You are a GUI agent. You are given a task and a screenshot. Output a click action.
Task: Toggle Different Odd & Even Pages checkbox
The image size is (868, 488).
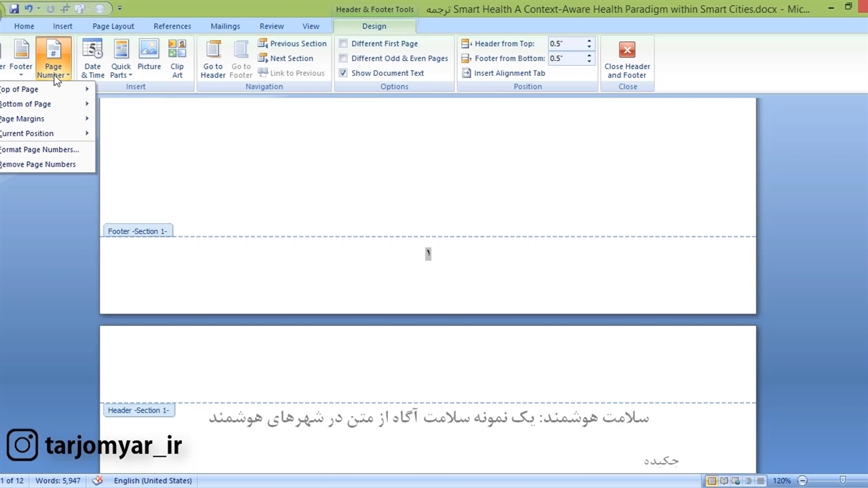pos(343,58)
